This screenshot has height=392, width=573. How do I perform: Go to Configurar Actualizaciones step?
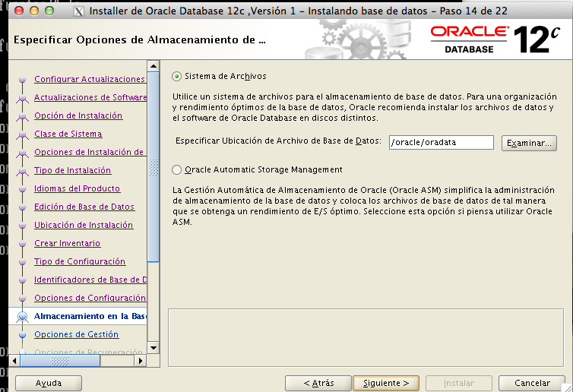pyautogui.click(x=90, y=79)
